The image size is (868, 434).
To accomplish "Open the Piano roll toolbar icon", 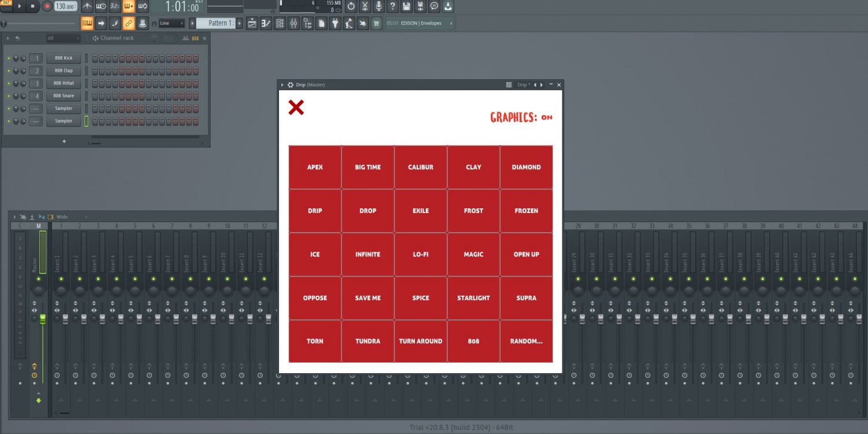I will coord(266,23).
